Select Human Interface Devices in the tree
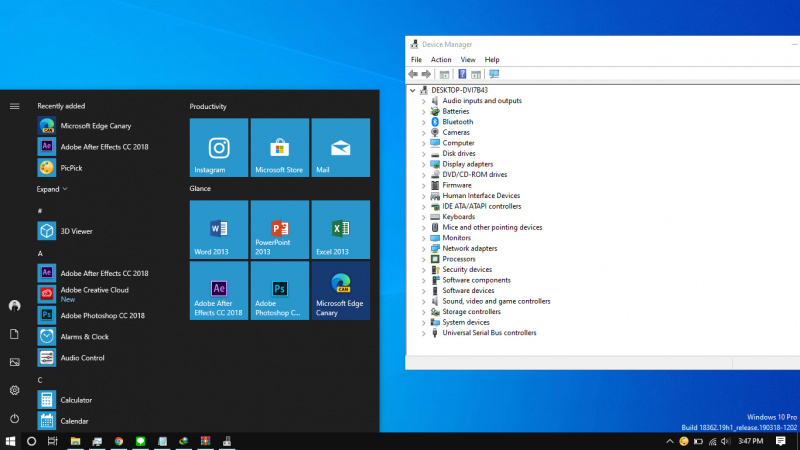The height and width of the screenshot is (450, 800). tap(481, 195)
